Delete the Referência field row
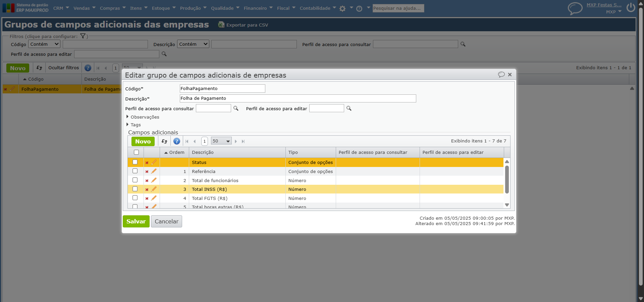644x302 pixels. pyautogui.click(x=147, y=172)
